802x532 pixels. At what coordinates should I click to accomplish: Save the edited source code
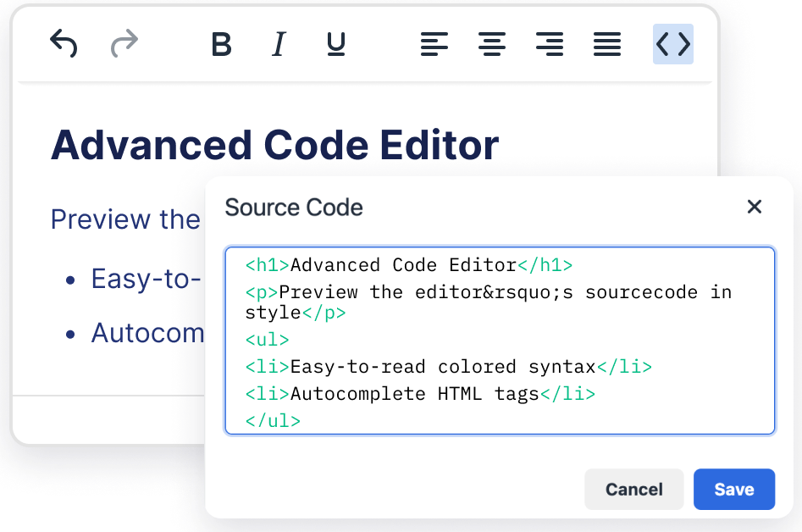(x=733, y=489)
